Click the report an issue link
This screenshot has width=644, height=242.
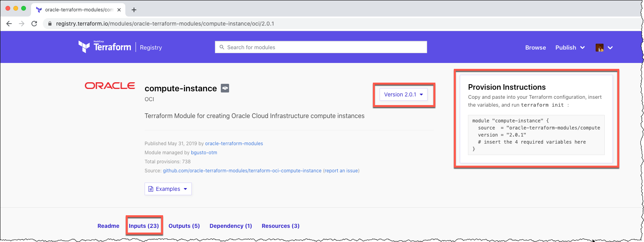[x=341, y=171]
